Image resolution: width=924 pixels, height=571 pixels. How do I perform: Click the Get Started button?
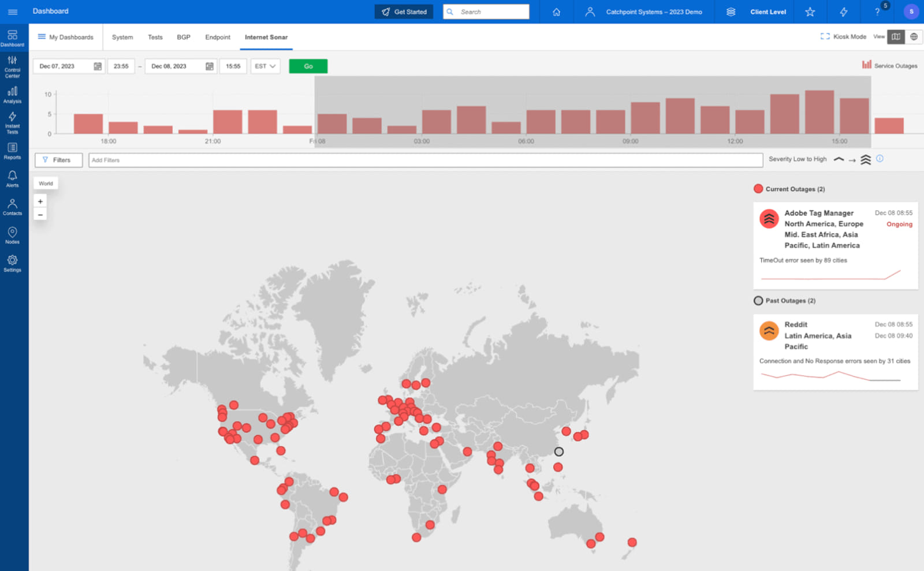pos(404,12)
